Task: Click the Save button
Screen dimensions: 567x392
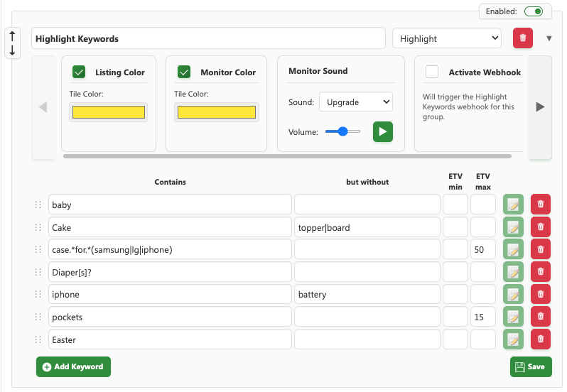Action: [530, 366]
